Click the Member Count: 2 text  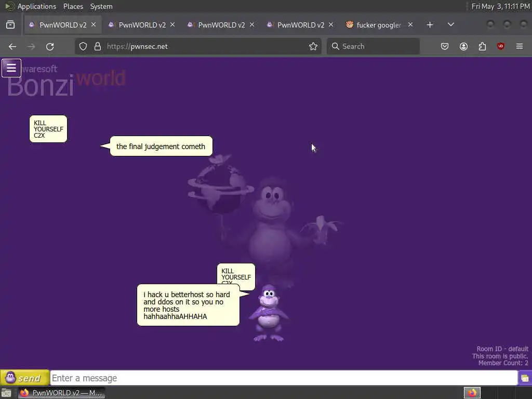[x=503, y=363]
